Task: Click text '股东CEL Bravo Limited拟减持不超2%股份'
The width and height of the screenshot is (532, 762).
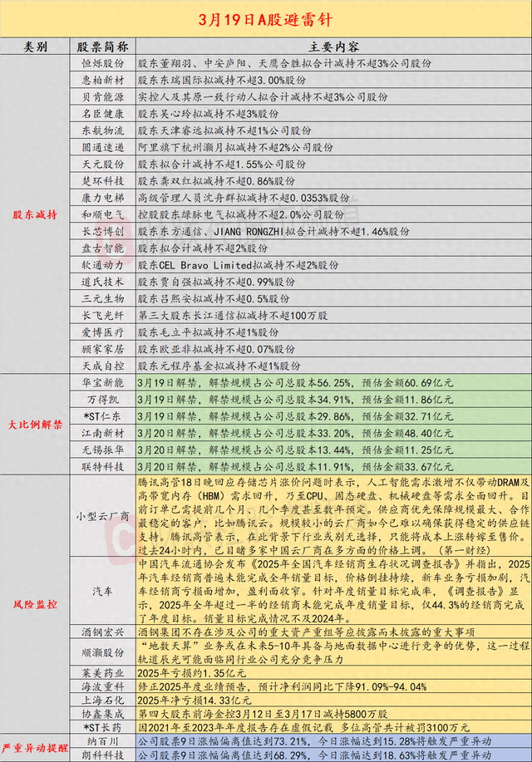Action: click(239, 265)
